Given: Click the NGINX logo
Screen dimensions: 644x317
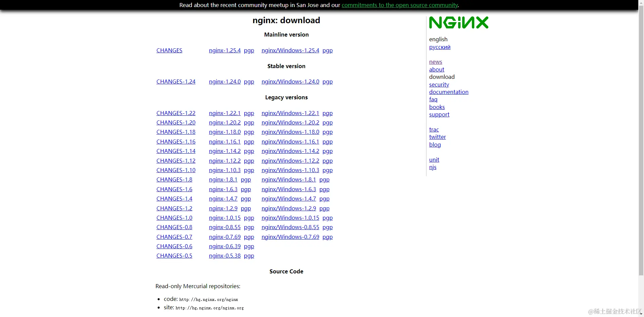Looking at the screenshot, I should pos(459,22).
